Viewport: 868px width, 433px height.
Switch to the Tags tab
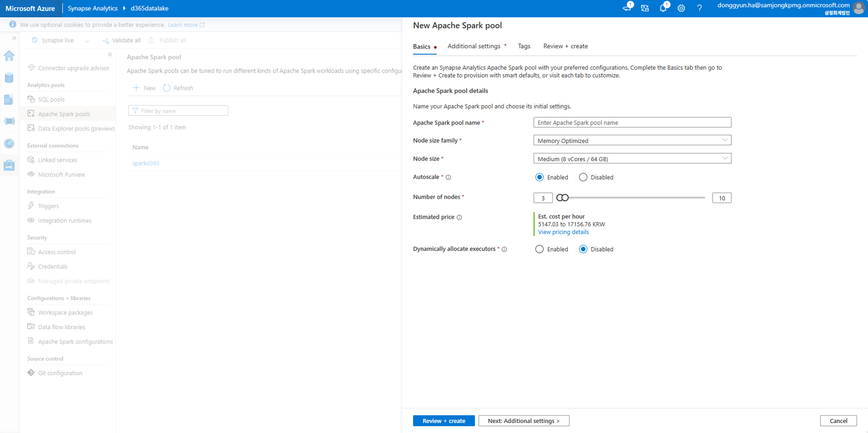coord(524,46)
